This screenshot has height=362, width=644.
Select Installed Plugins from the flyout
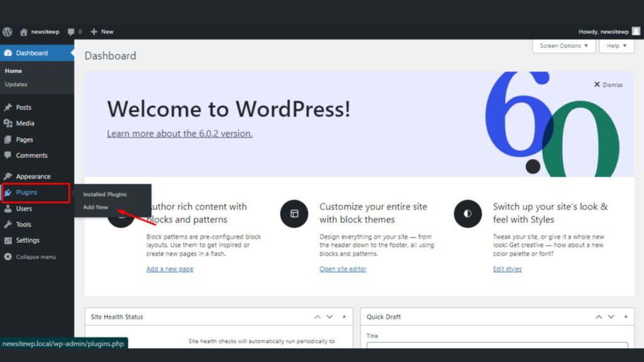coord(105,194)
